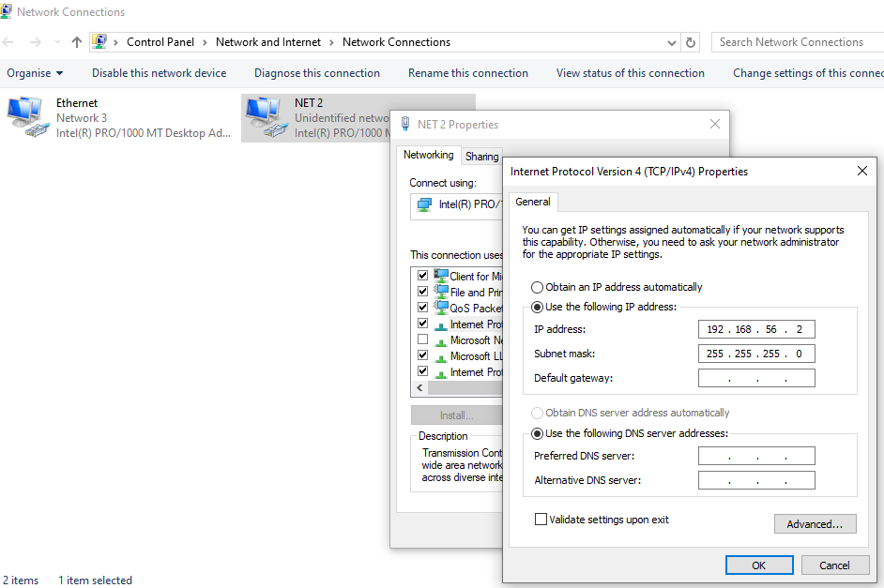Select Obtain an IP address automatically
Screen dimensions: 884x588
tap(537, 287)
